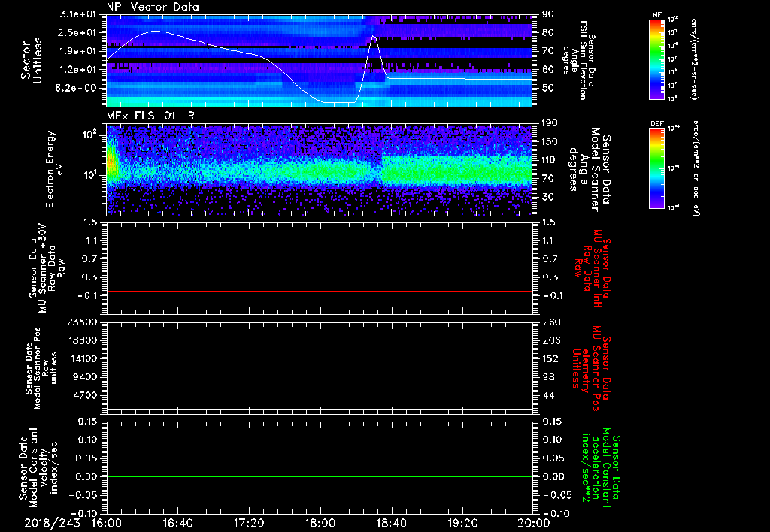
Task: Click the 16:00 time axis label
Action: point(106,523)
